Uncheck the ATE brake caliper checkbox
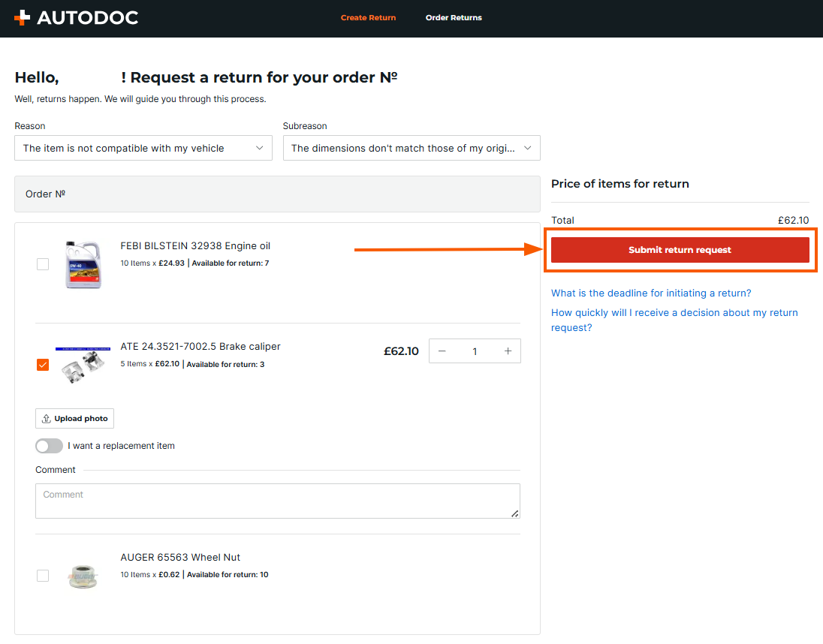 pos(43,365)
